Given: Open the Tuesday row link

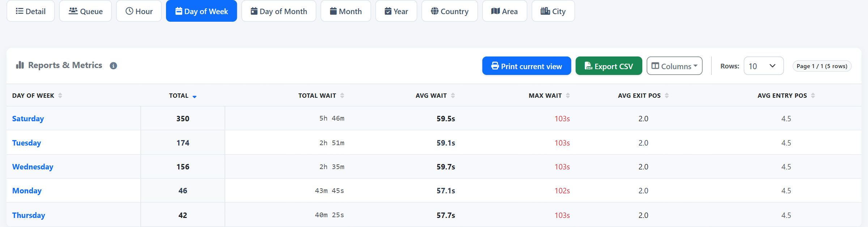Looking at the screenshot, I should pyautogui.click(x=26, y=143).
